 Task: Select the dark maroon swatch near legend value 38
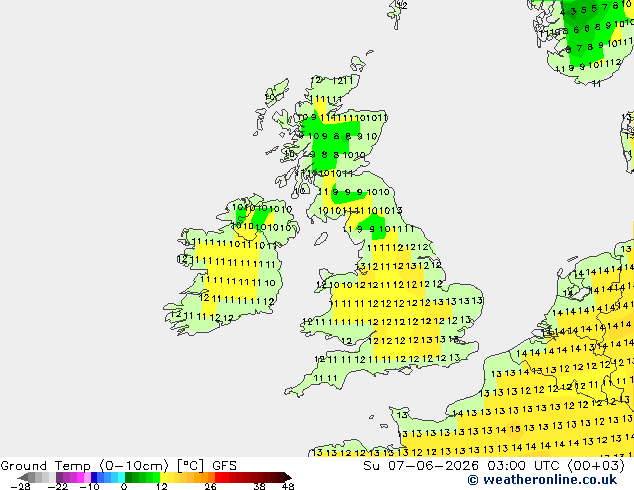(x=260, y=477)
